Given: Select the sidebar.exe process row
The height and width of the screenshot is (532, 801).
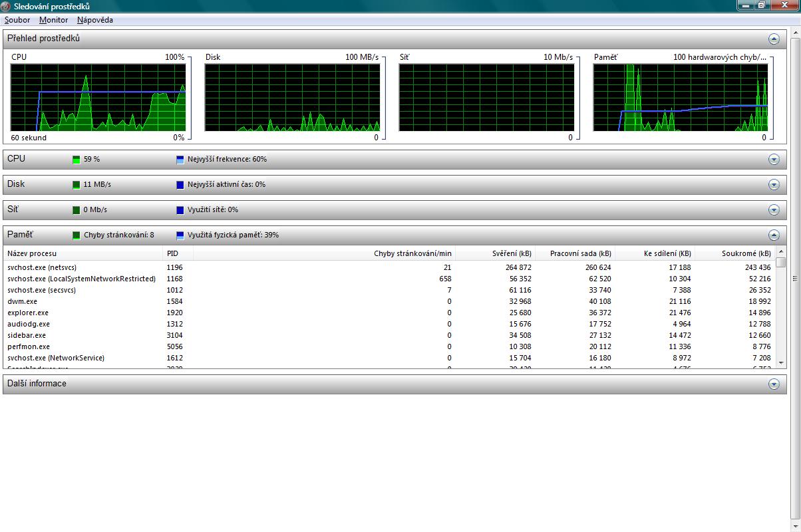Looking at the screenshot, I should click(x=389, y=335).
